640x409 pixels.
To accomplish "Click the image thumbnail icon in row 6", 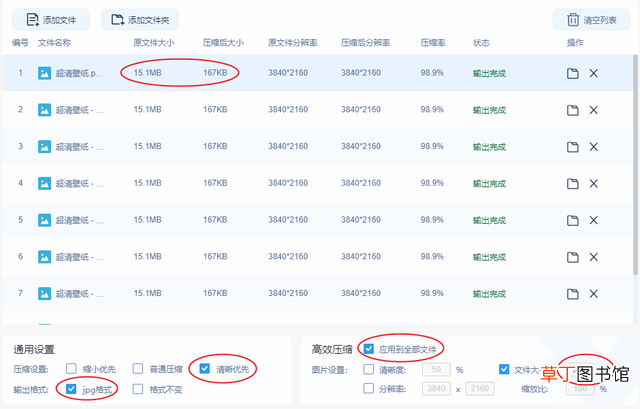I will (x=44, y=257).
